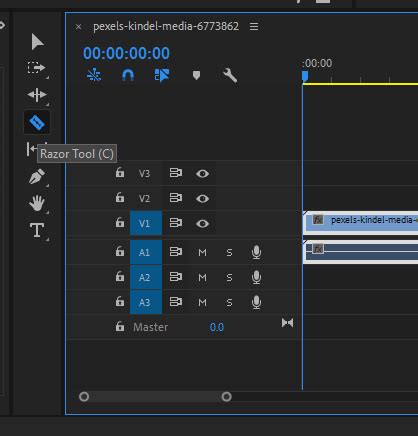Toggle Sync Lock on A1

coord(176,252)
